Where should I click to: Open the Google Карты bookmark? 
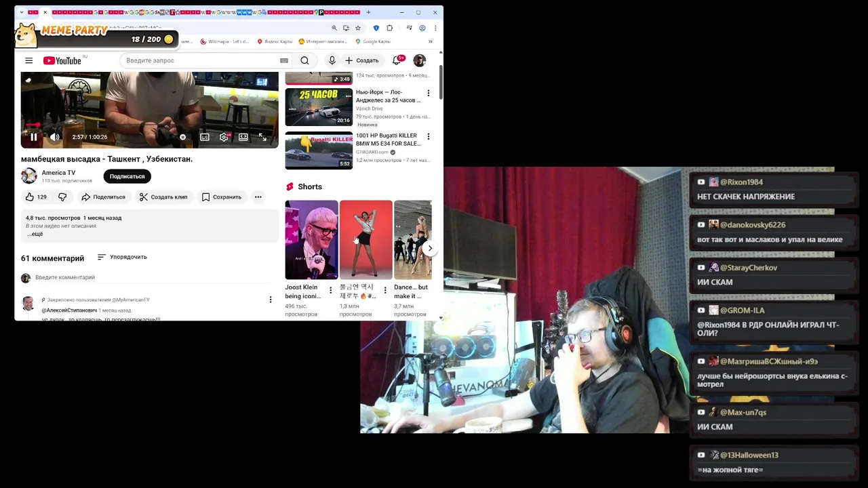click(x=373, y=41)
